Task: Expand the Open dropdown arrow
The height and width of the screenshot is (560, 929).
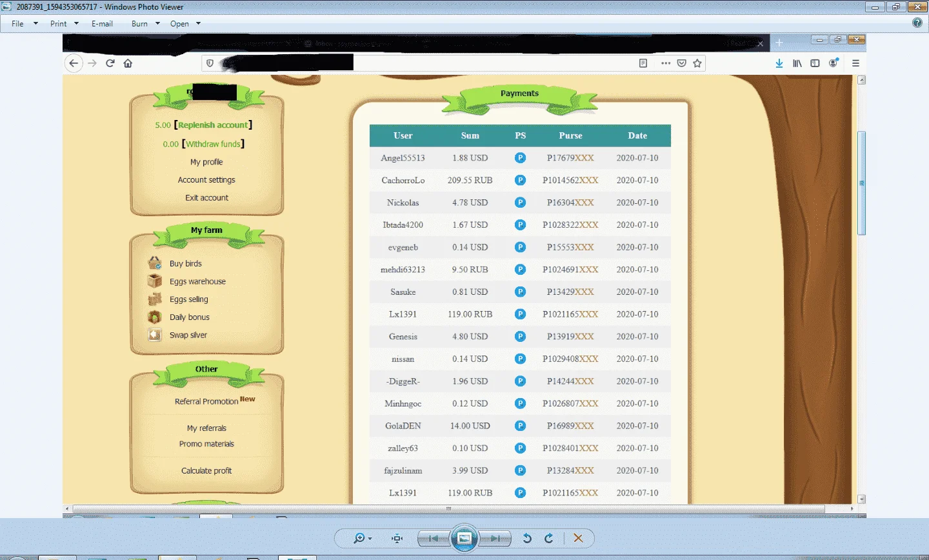Action: click(x=198, y=24)
